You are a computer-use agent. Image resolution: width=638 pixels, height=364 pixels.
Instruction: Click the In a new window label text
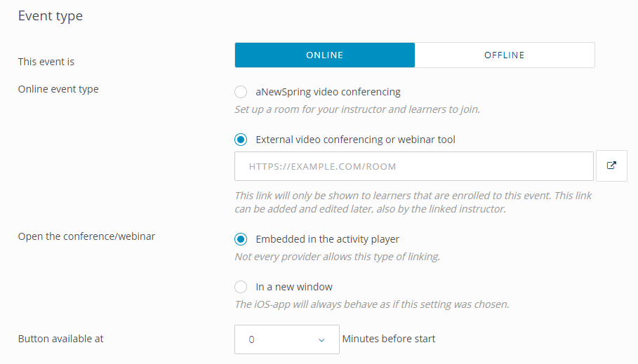(294, 287)
